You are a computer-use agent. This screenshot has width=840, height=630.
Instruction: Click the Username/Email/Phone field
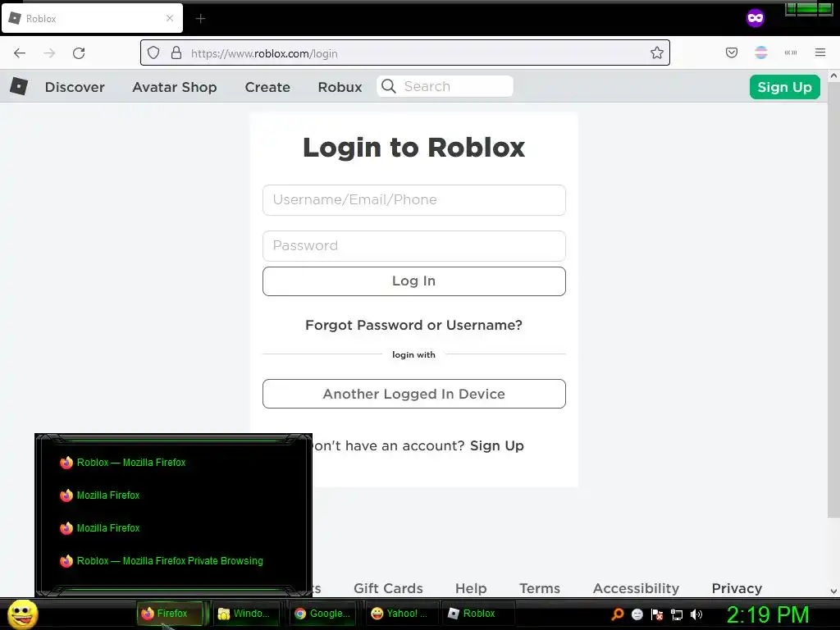[x=414, y=200]
